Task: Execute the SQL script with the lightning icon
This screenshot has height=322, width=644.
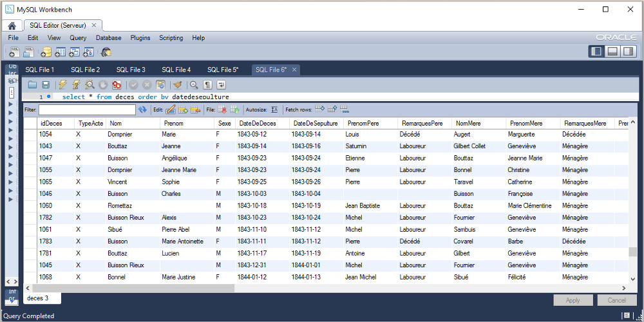Action: [62, 84]
